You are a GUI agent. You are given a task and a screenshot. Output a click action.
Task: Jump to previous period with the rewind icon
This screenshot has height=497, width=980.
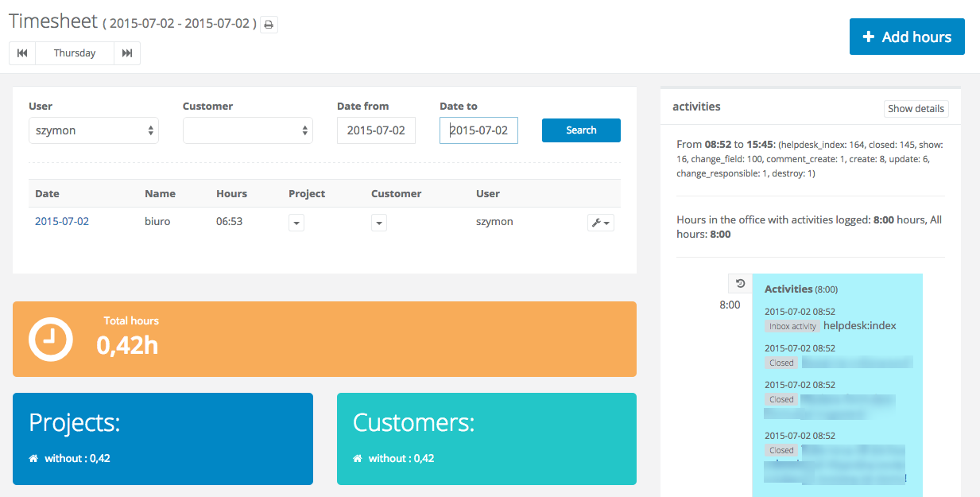(21, 52)
